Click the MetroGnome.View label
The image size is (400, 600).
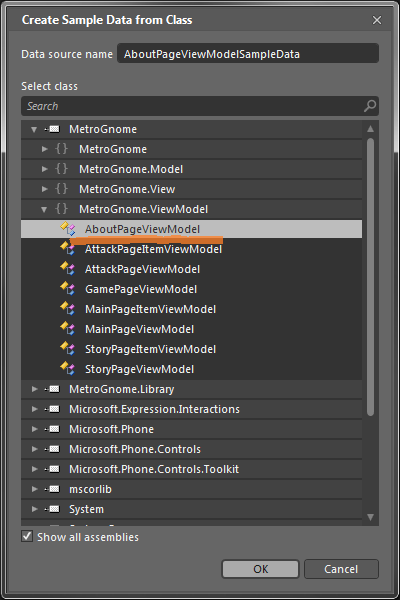pyautogui.click(x=127, y=189)
